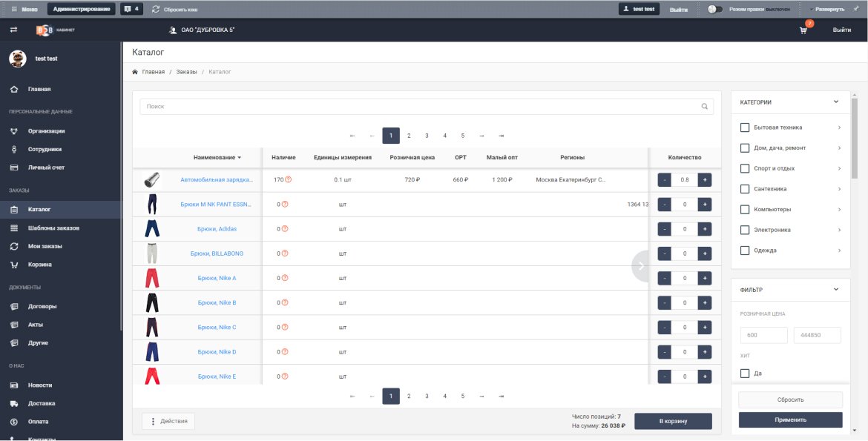Viewport: 868px width, 441px height.
Task: Increase quantity for Брюки, Nike D
Action: coord(705,352)
